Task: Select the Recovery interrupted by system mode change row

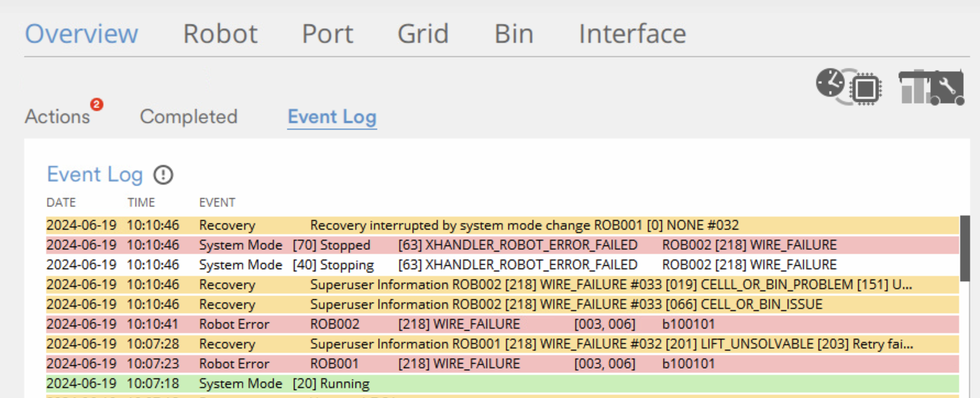Action: tap(495, 225)
